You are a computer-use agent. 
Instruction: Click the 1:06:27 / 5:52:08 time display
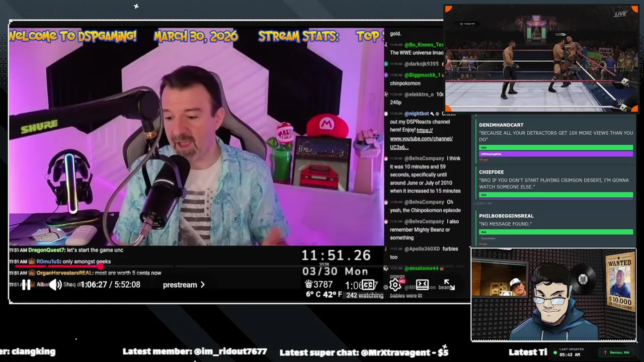click(111, 285)
